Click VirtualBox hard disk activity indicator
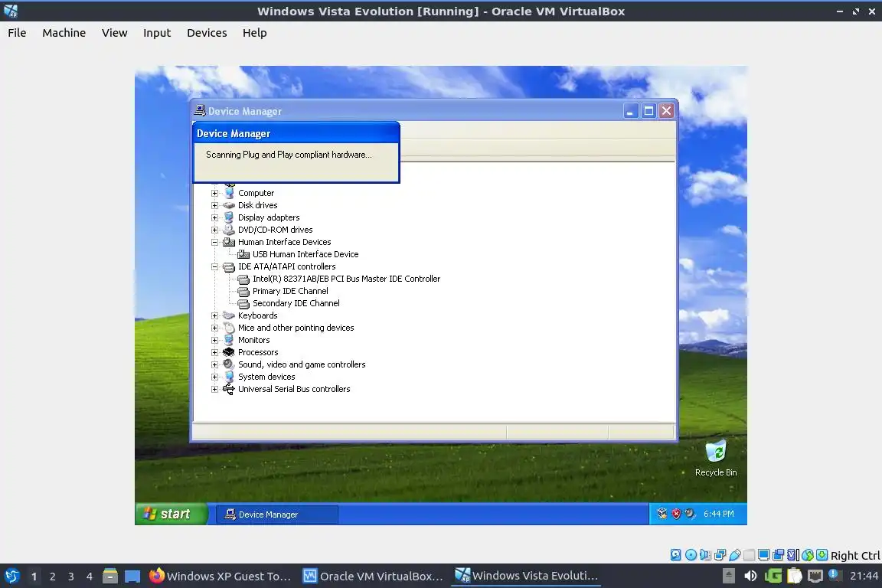This screenshot has width=882, height=588. [675, 555]
